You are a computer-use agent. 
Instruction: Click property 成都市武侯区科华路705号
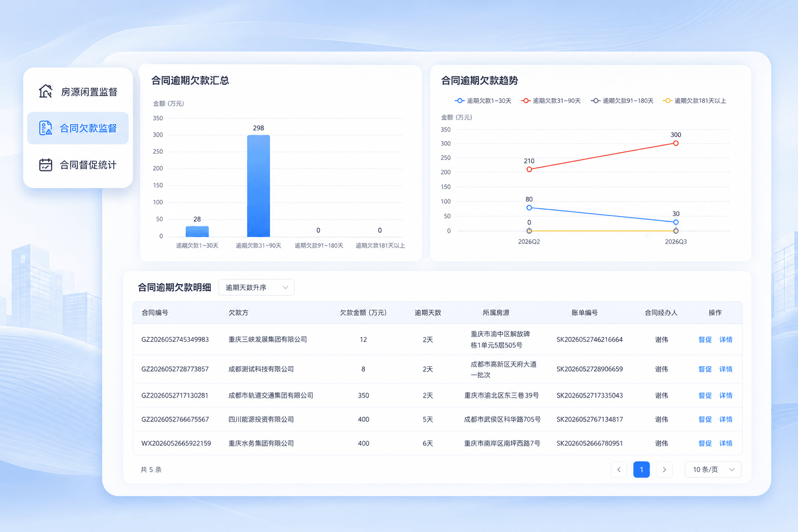(502, 420)
